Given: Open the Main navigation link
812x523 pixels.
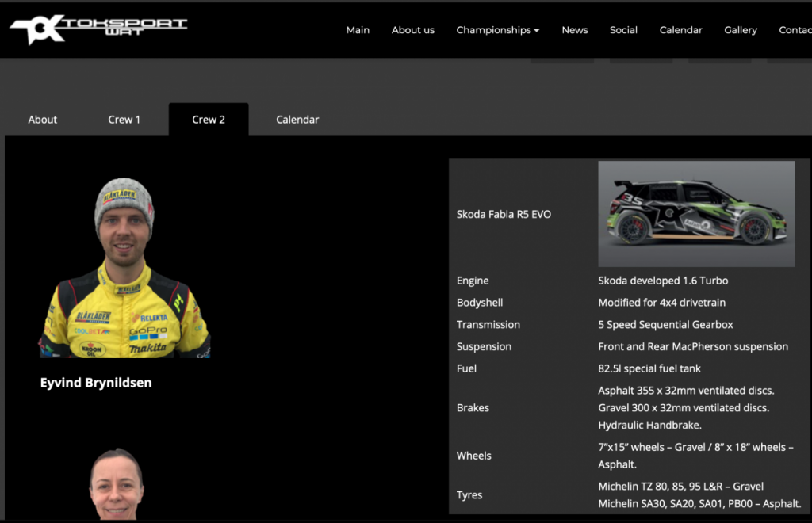Looking at the screenshot, I should 358,30.
